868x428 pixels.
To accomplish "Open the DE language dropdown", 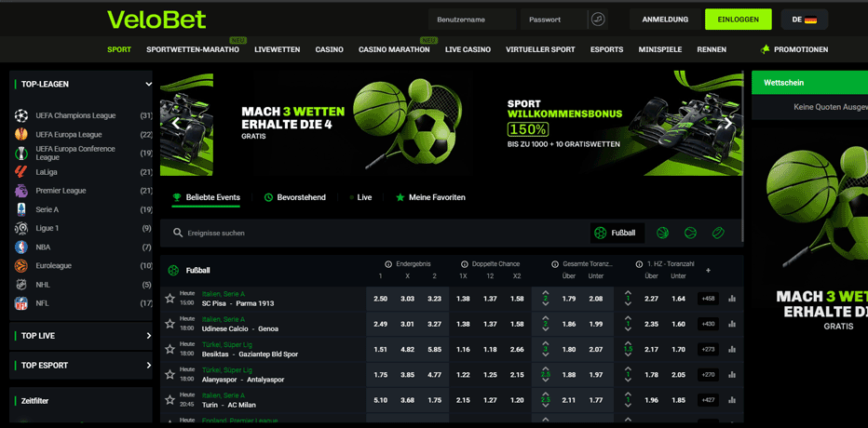I will (804, 20).
